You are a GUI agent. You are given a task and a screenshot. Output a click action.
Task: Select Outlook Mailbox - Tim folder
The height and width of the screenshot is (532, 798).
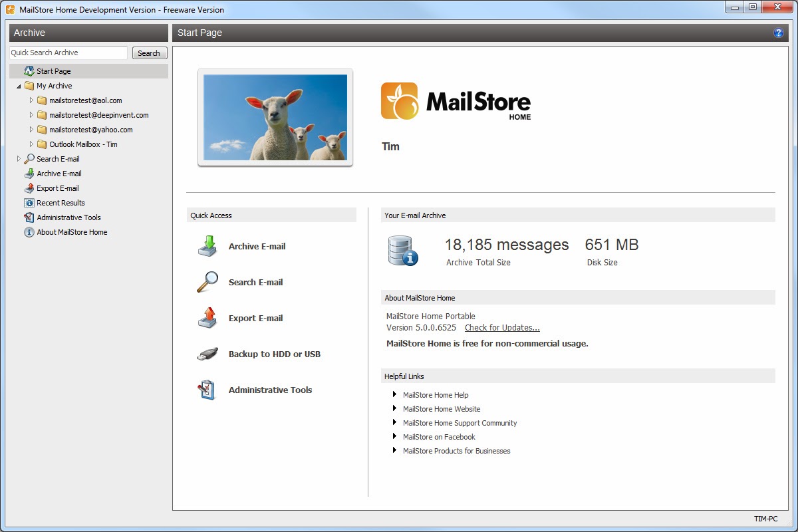pyautogui.click(x=83, y=144)
